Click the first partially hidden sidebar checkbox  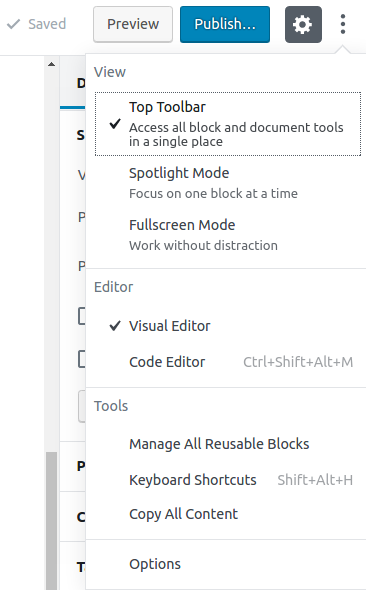(82, 316)
